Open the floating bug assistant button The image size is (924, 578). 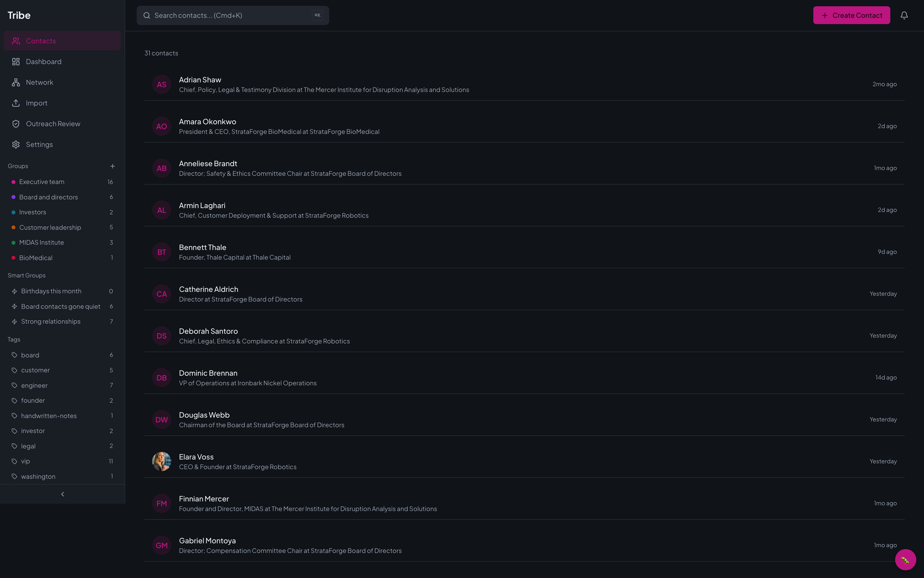pos(905,560)
